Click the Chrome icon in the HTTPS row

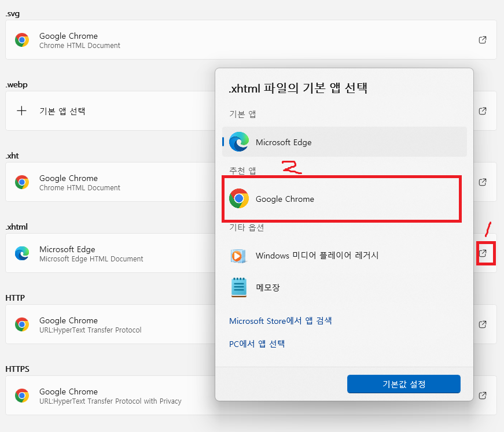click(22, 396)
